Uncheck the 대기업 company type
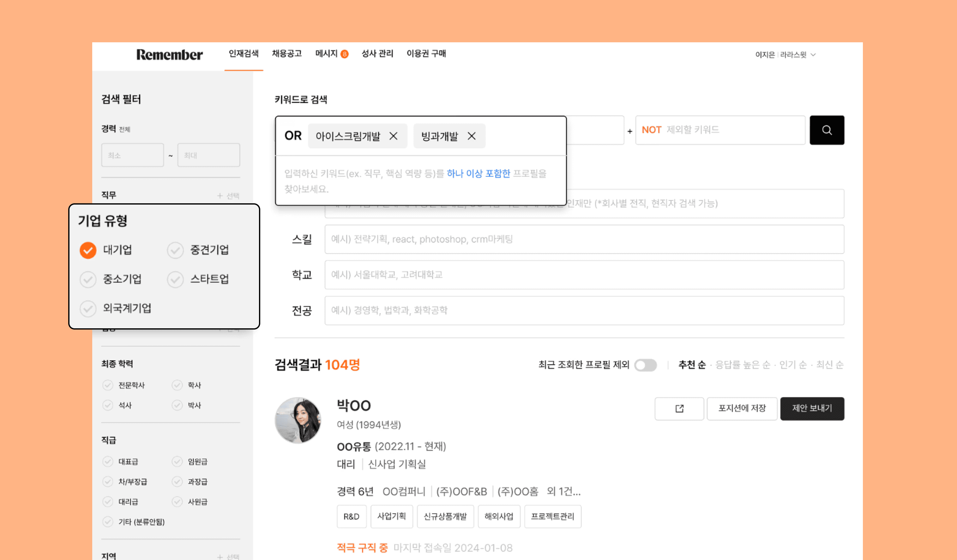Screen dimensions: 957x560 click(88, 250)
